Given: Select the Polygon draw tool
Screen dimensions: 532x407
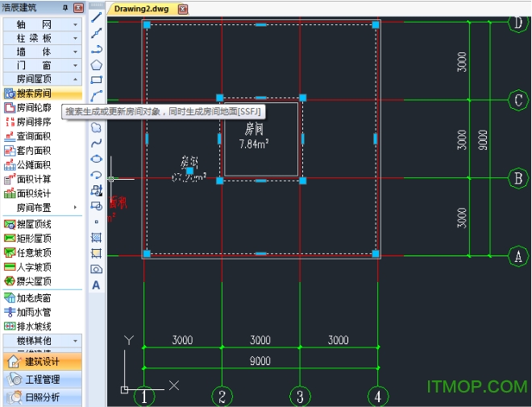Looking at the screenshot, I should tap(97, 64).
